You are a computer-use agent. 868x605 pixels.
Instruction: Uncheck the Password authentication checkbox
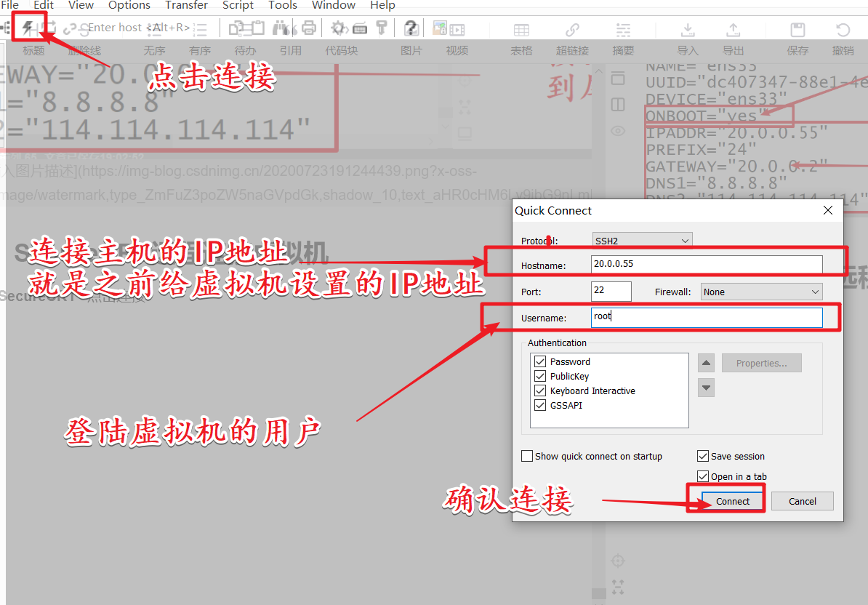coord(540,361)
